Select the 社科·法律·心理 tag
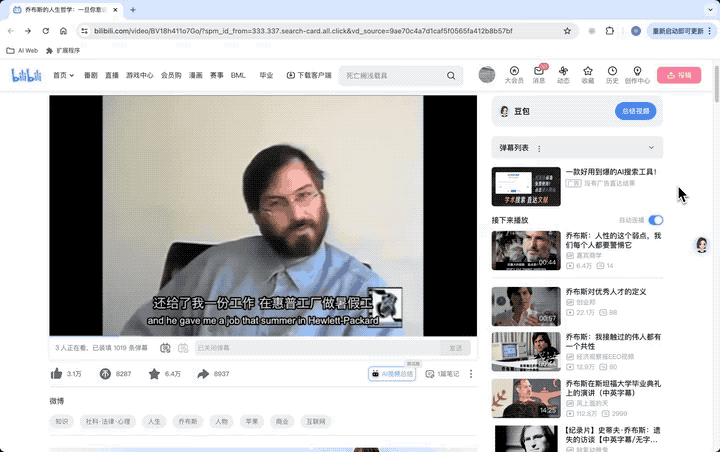Viewport: 720px width, 452px height. tap(108, 421)
